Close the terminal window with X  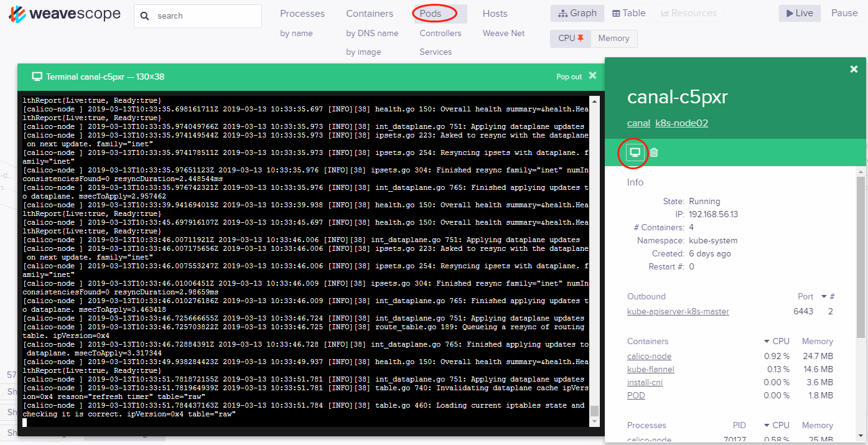click(592, 75)
